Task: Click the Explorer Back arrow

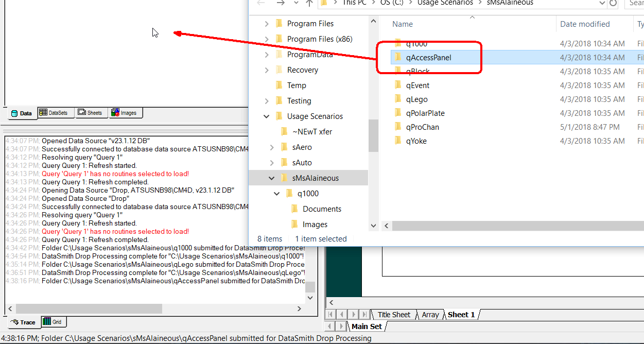Action: pos(261,3)
